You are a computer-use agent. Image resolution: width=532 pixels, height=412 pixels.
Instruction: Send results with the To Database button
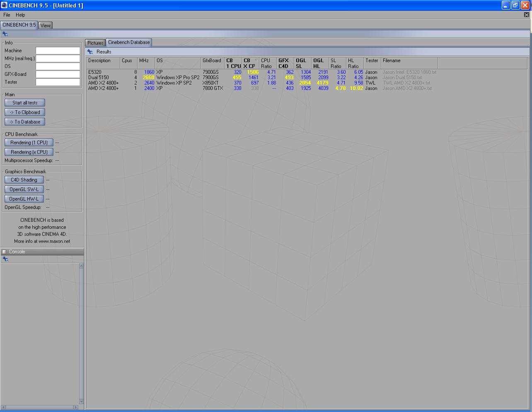(25, 122)
